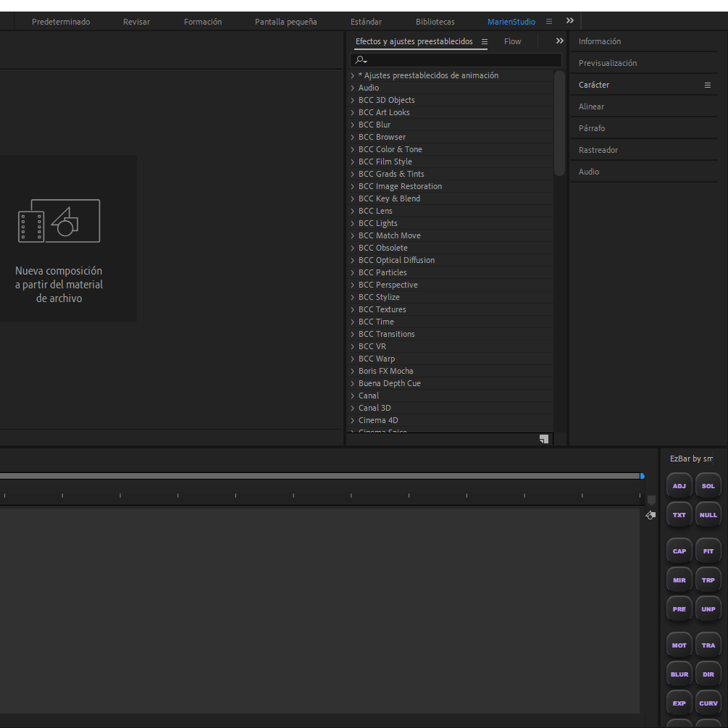Select BCC Match Move row
Screen dimensions: 728x728
(x=450, y=235)
